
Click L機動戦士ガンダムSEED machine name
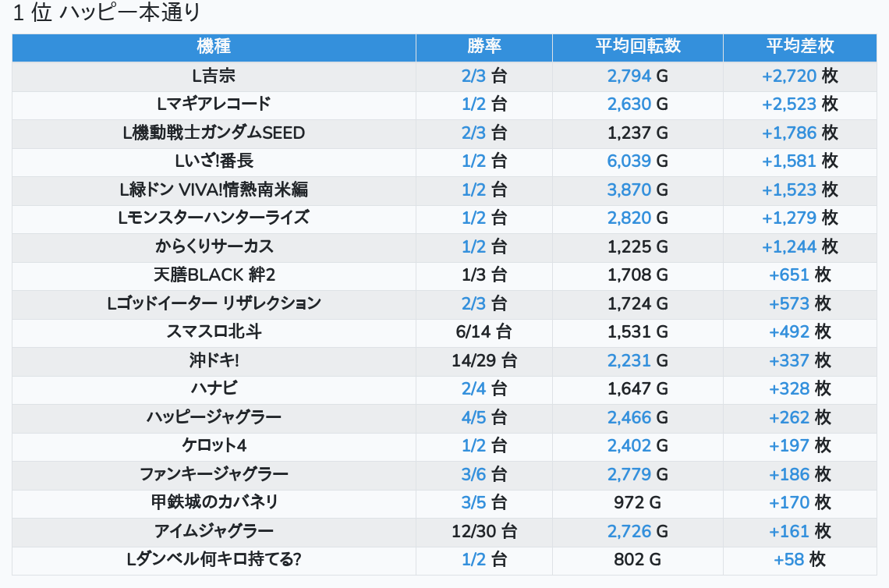pyautogui.click(x=214, y=133)
